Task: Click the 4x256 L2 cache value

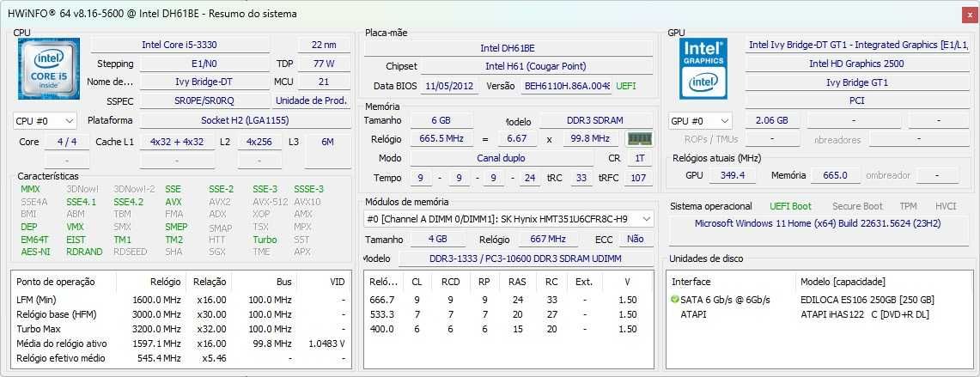Action: pyautogui.click(x=259, y=142)
